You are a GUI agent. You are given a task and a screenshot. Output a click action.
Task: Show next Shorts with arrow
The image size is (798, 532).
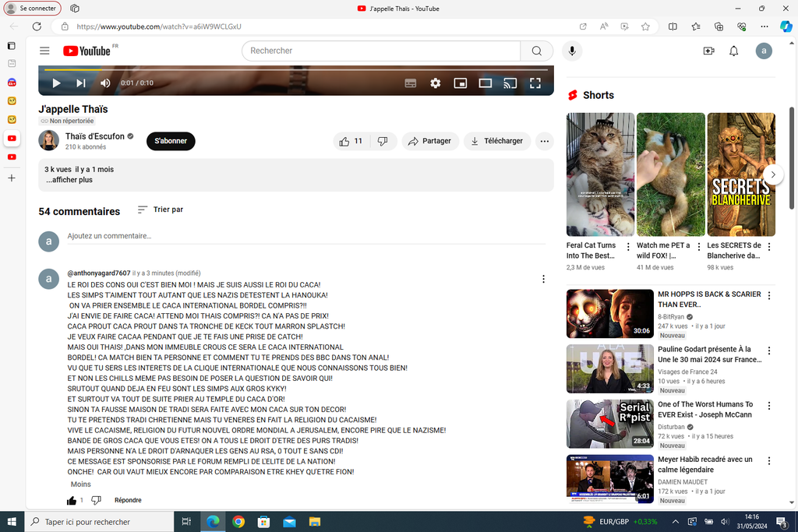click(773, 174)
